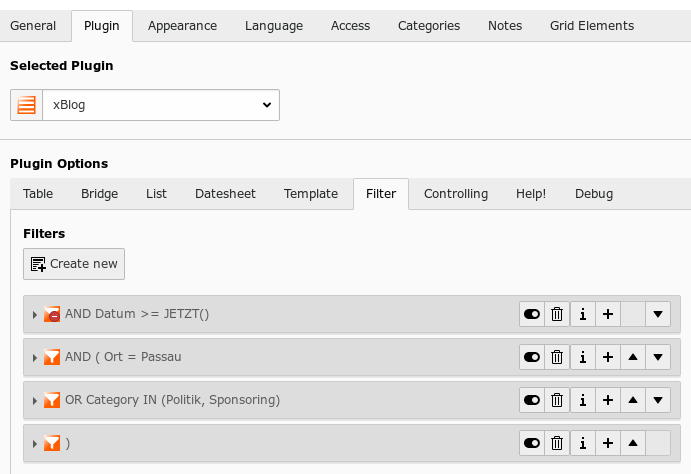Click the OR Category IN (Politik, Sponsoring) title
This screenshot has height=474, width=691.
coord(172,400)
